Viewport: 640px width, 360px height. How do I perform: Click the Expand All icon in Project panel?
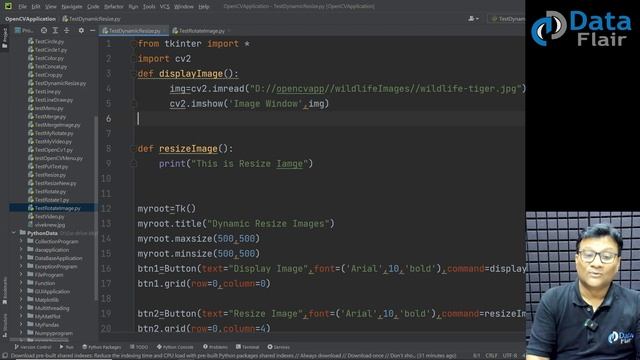point(55,31)
